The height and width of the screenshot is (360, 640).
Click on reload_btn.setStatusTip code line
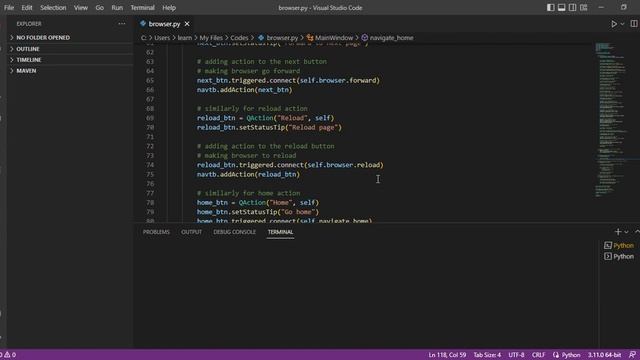pos(269,127)
